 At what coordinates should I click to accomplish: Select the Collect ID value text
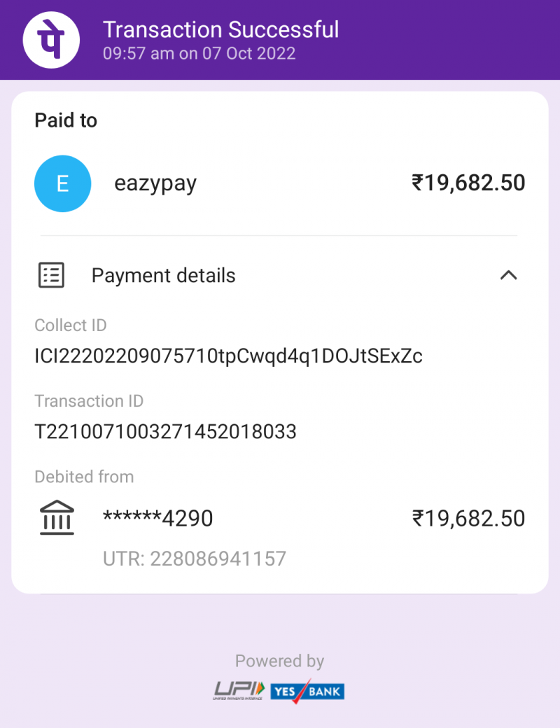[228, 356]
